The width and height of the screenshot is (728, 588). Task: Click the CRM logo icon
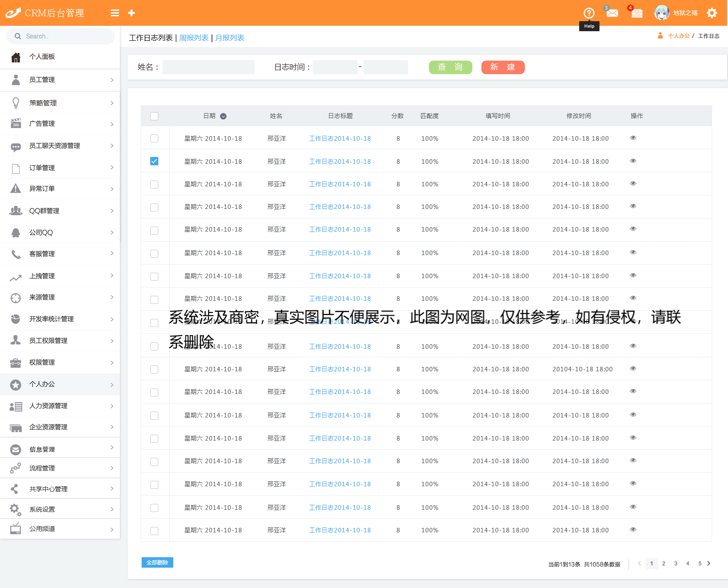pos(13,13)
